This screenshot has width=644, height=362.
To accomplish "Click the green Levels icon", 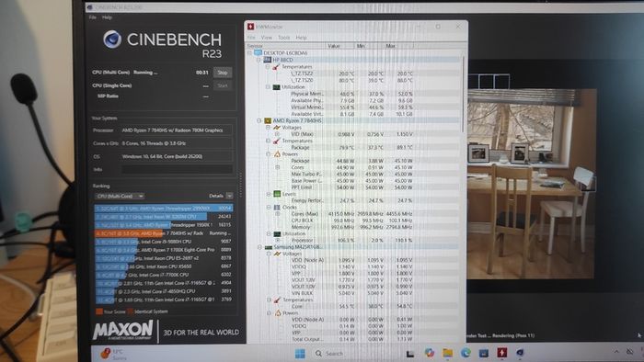I will (277, 194).
